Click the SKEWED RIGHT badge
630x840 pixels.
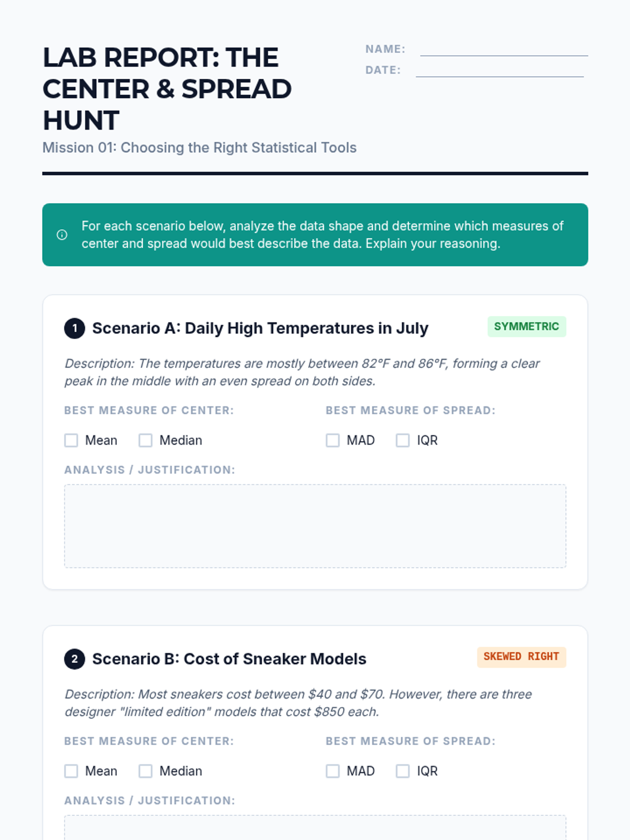(x=521, y=657)
